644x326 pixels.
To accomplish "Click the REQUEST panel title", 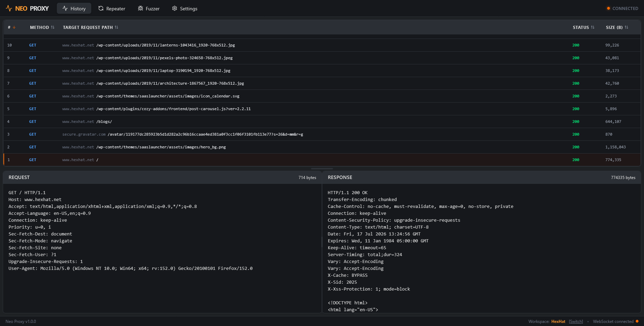I will (x=19, y=177).
